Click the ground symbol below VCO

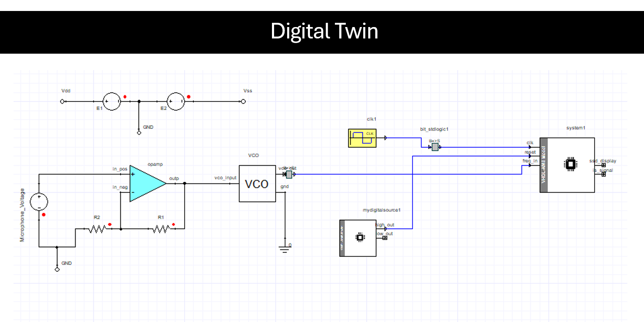tap(285, 249)
